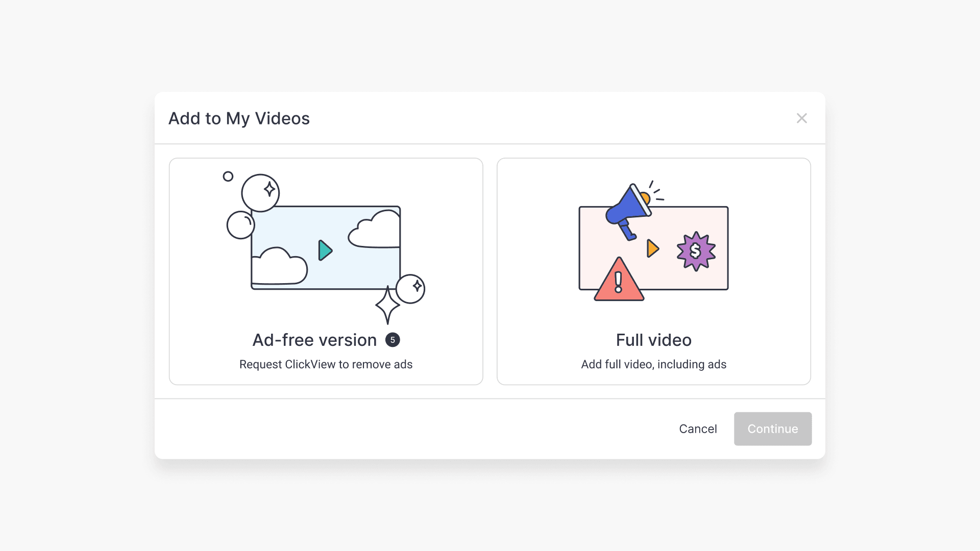
Task: Click the small circle bubble in Ad-free illustration
Action: 228,176
